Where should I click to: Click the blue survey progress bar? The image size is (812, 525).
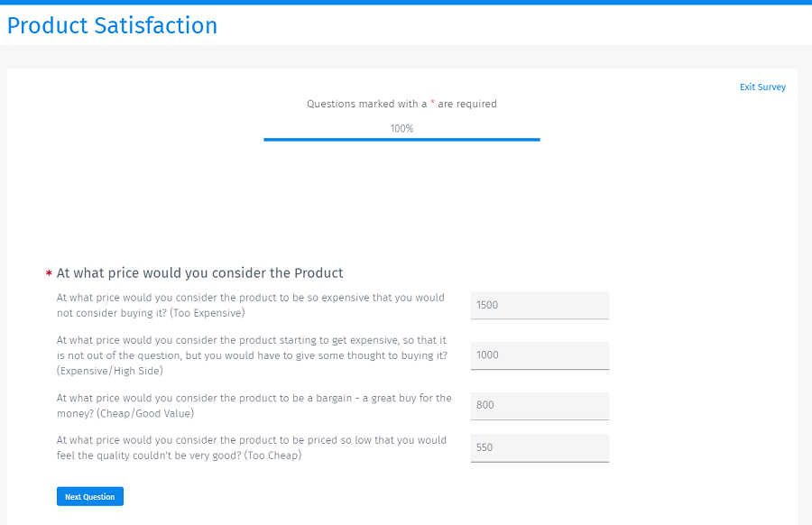[401, 140]
